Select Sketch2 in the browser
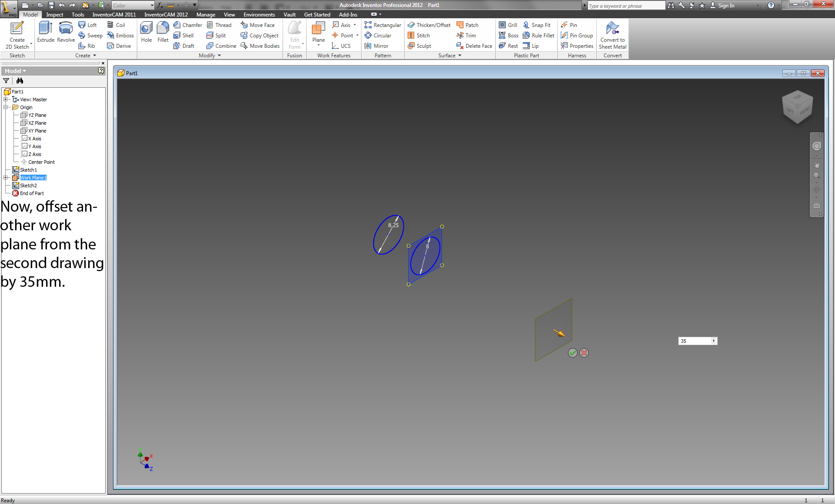Screen dimensions: 835x504 coord(25,186)
